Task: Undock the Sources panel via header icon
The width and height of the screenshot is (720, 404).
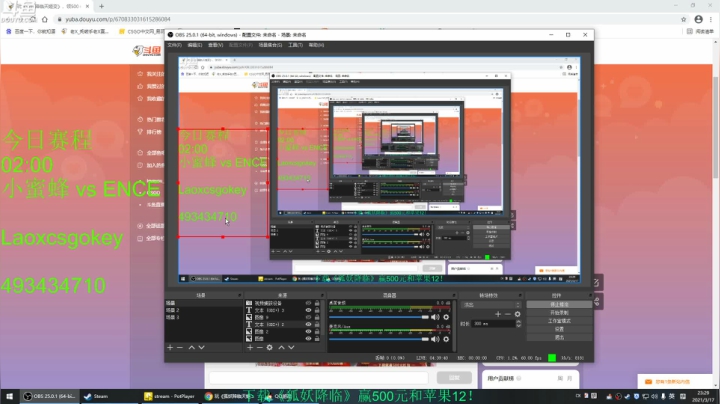Action: click(322, 295)
